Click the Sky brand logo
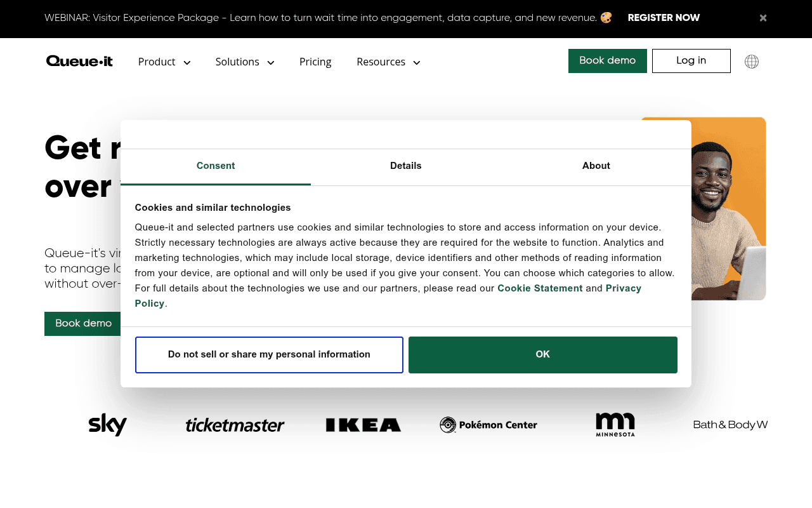This screenshot has height=508, width=812. (x=107, y=425)
